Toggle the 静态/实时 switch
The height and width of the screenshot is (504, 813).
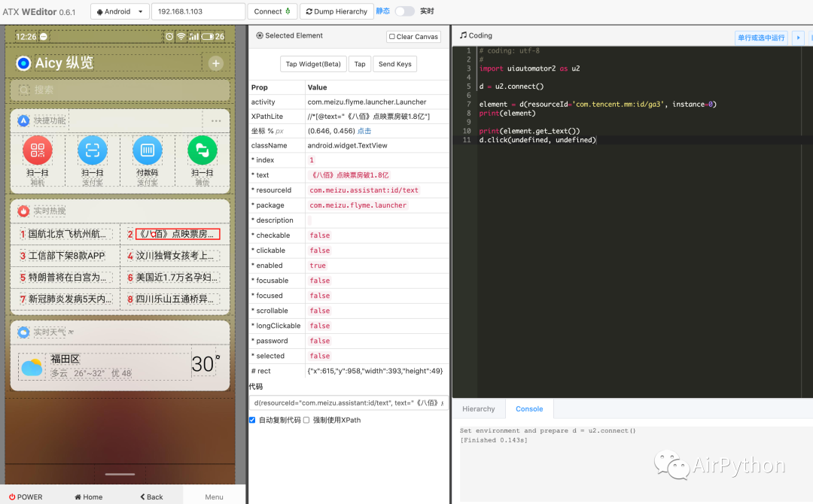(x=404, y=11)
